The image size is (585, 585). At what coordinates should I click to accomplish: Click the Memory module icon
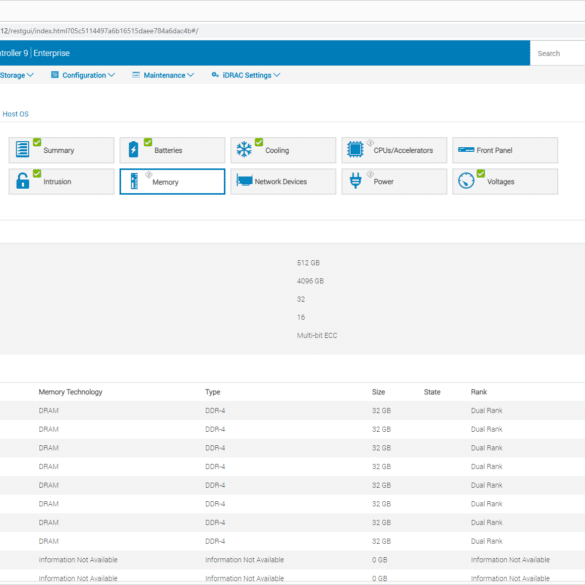pos(134,181)
